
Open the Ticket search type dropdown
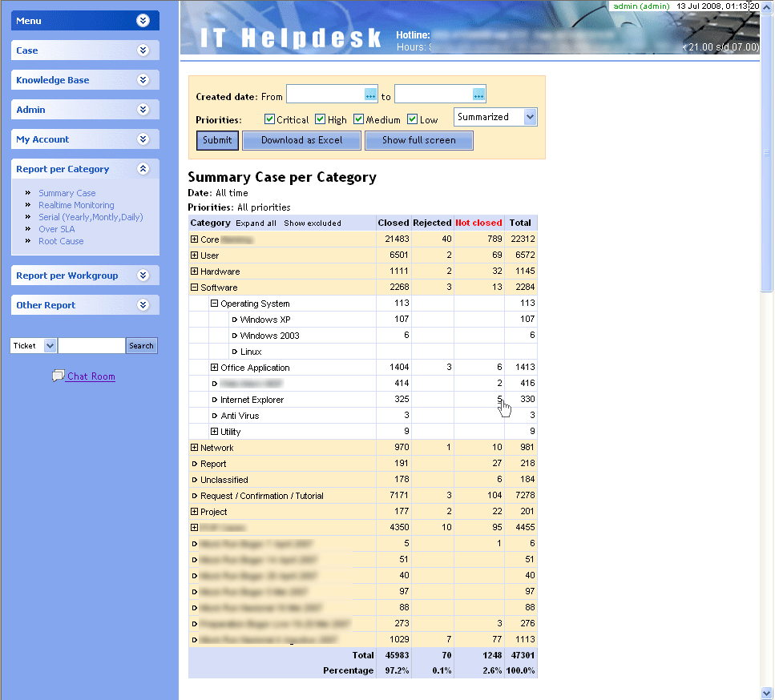[50, 346]
